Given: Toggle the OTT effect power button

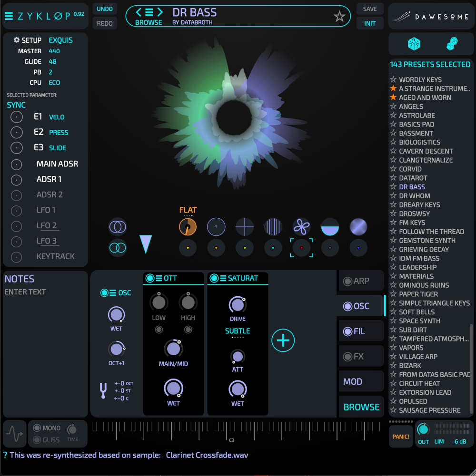Looking at the screenshot, I should pyautogui.click(x=150, y=278).
